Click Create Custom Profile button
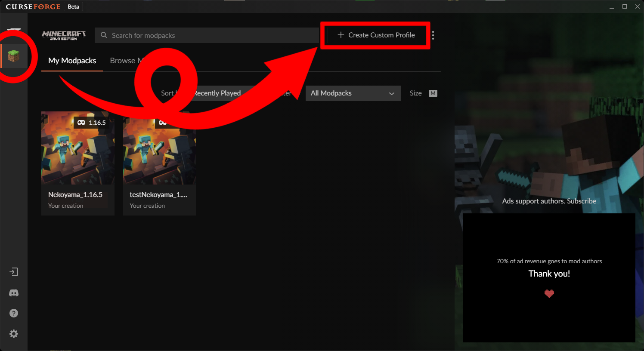 376,35
